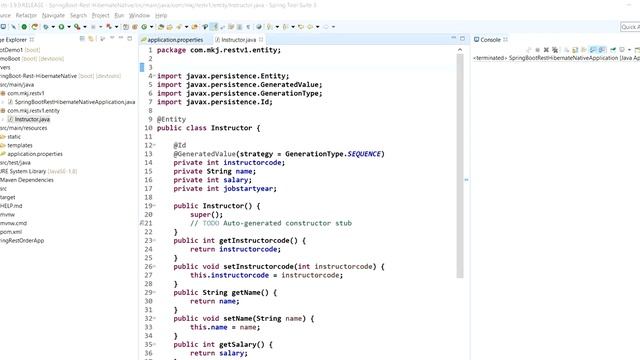640x360 pixels.
Task: Jump to Last Edit Location icon
Action: click(x=301, y=27)
